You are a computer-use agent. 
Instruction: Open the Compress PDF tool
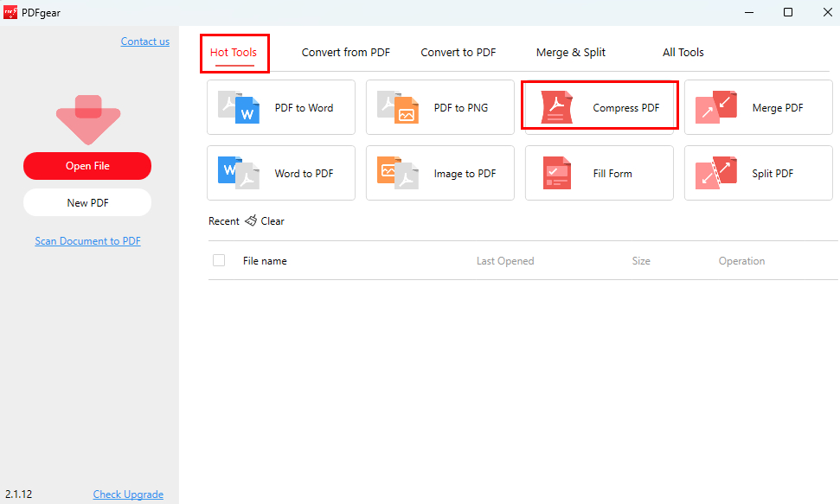[x=599, y=106]
